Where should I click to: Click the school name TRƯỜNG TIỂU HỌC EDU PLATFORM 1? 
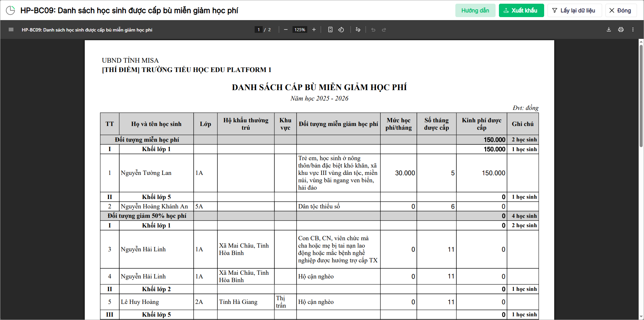(206, 70)
